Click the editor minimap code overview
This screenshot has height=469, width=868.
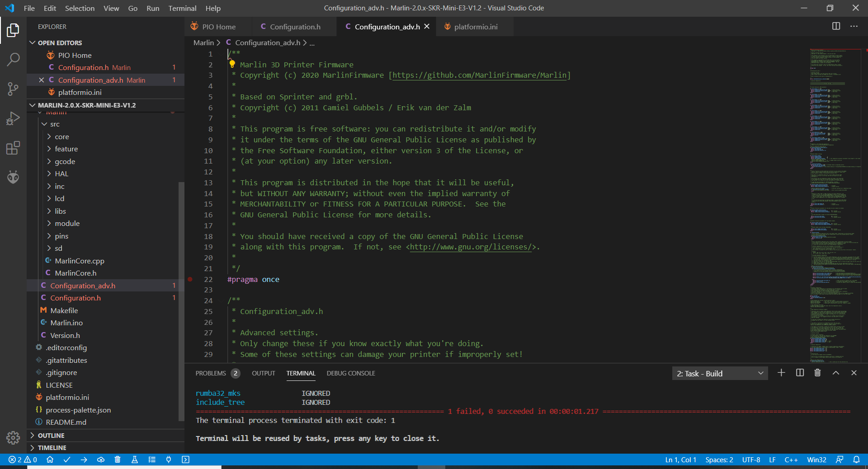click(x=835, y=206)
